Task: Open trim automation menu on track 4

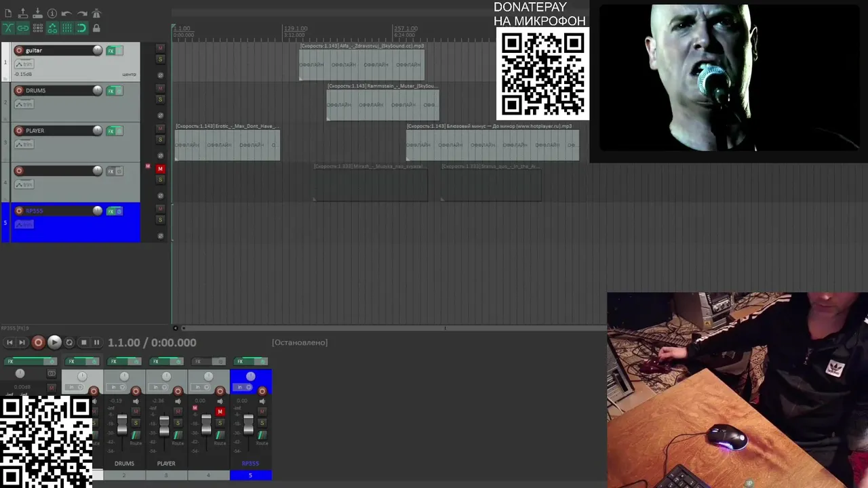Action: click(x=24, y=184)
